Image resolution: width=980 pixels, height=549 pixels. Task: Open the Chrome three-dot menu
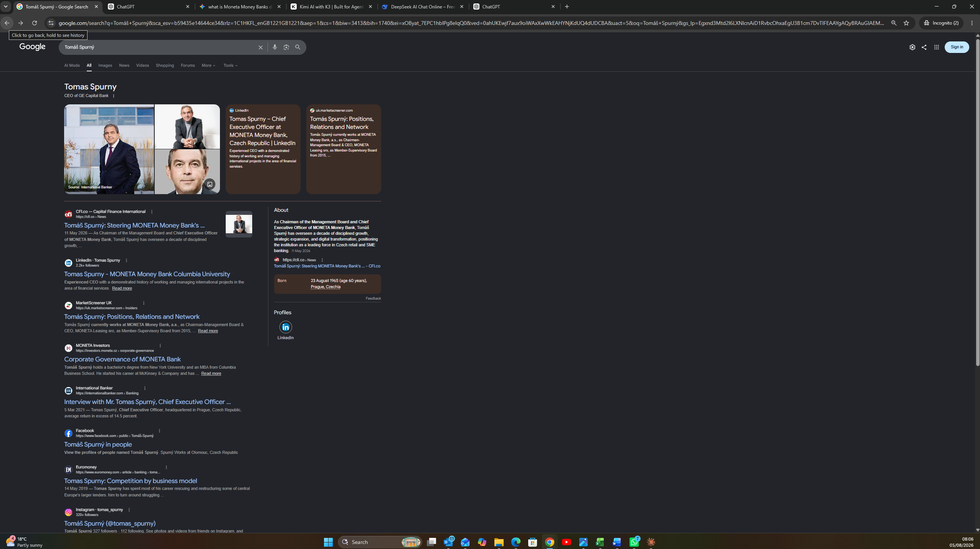[972, 23]
